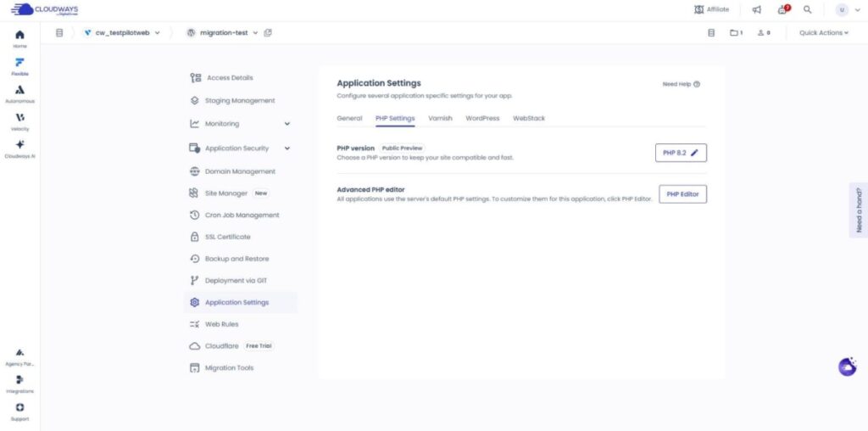
Task: Click the search magnifier icon
Action: tap(808, 9)
